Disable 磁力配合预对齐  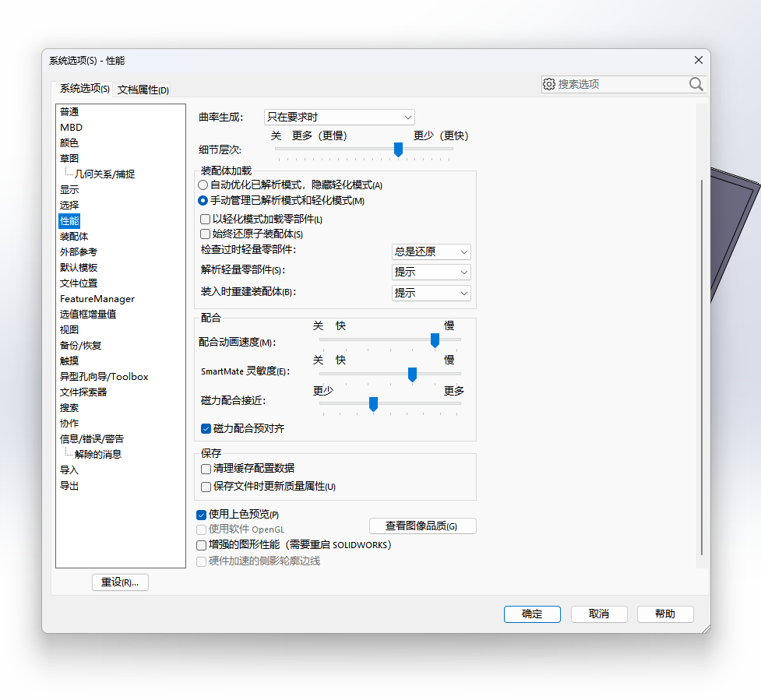[x=205, y=428]
